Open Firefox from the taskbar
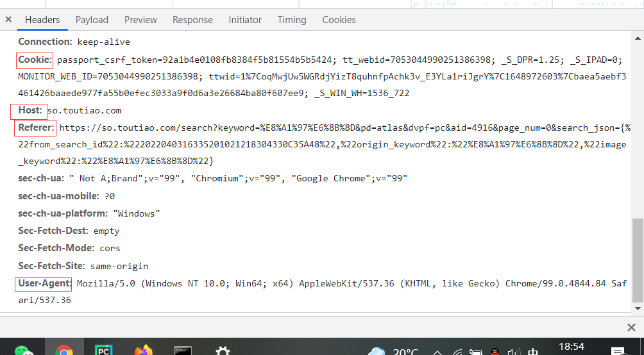644x355 pixels. pos(143,350)
